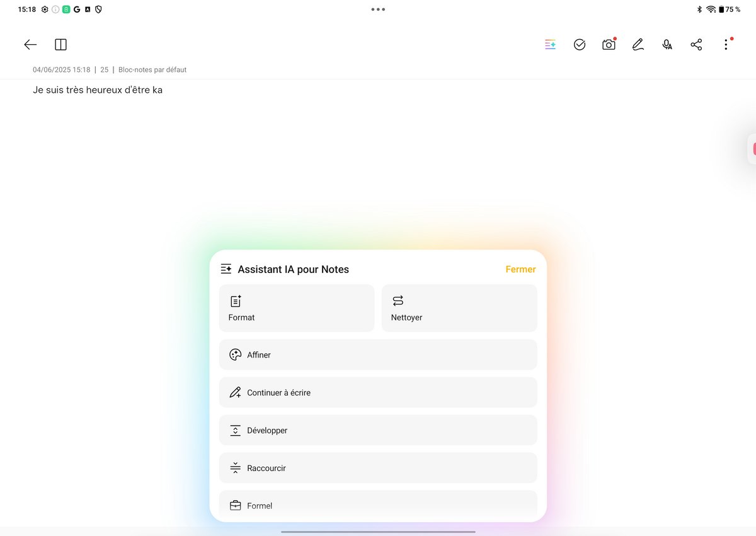Viewport: 756px width, 536px height.
Task: Open the camera insert icon
Action: click(609, 45)
